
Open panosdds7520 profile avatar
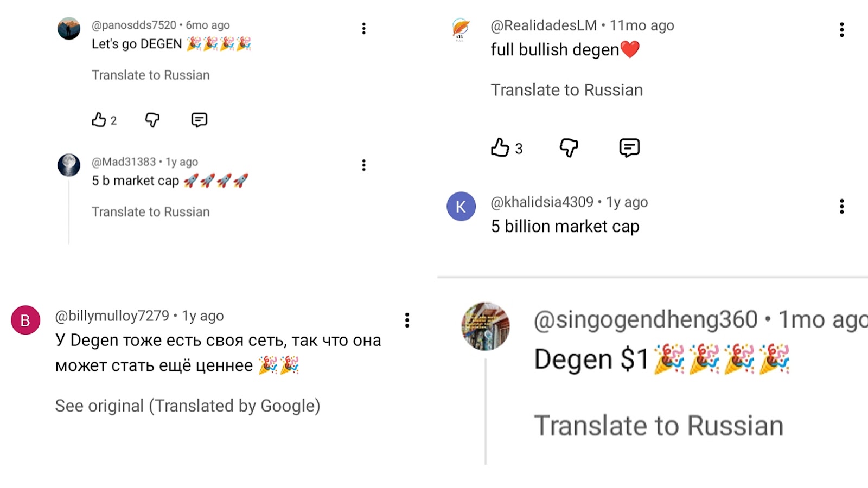[x=69, y=29]
